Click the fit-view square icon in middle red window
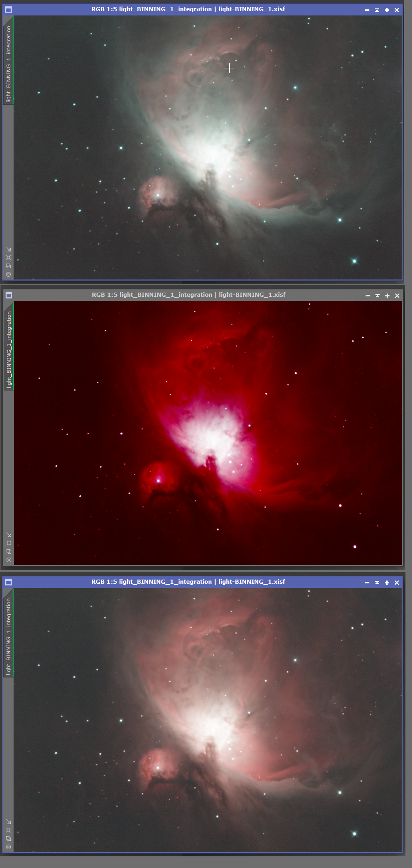 (9, 543)
